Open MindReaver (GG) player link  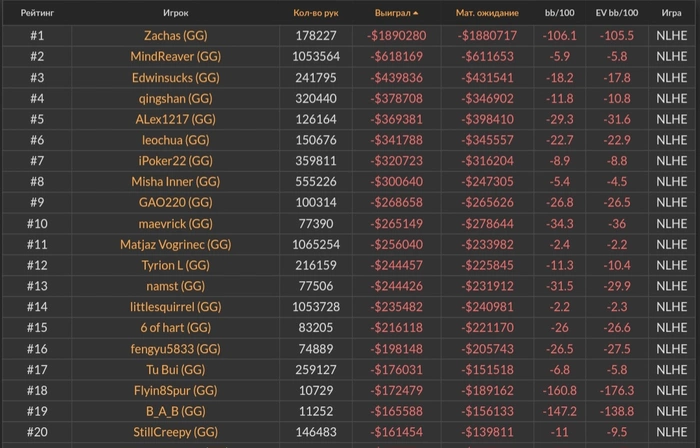[x=175, y=56]
